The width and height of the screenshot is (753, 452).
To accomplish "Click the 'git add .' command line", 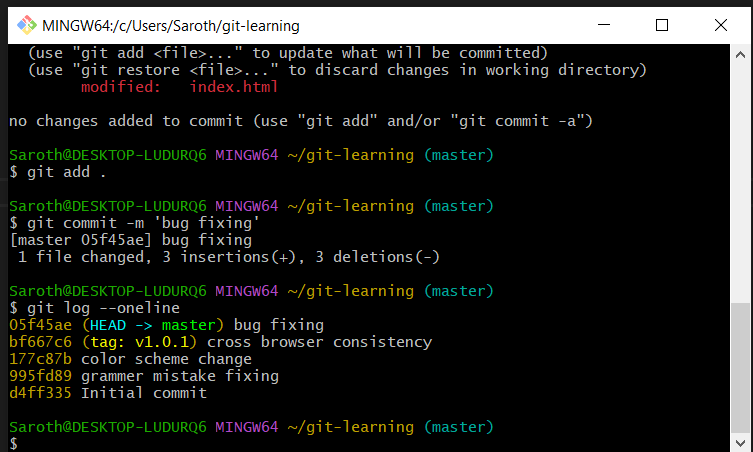I will coord(58,172).
